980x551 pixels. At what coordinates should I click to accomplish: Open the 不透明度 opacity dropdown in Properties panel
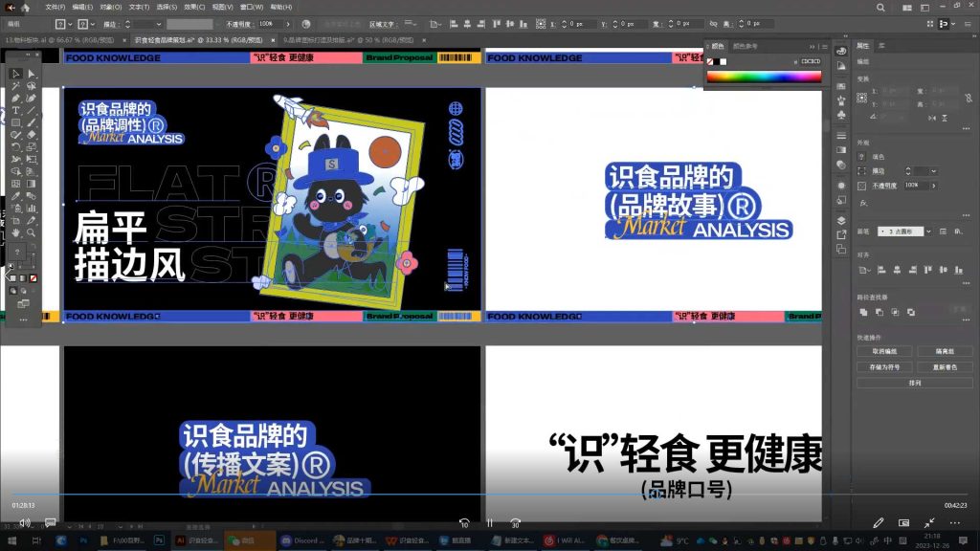(934, 185)
